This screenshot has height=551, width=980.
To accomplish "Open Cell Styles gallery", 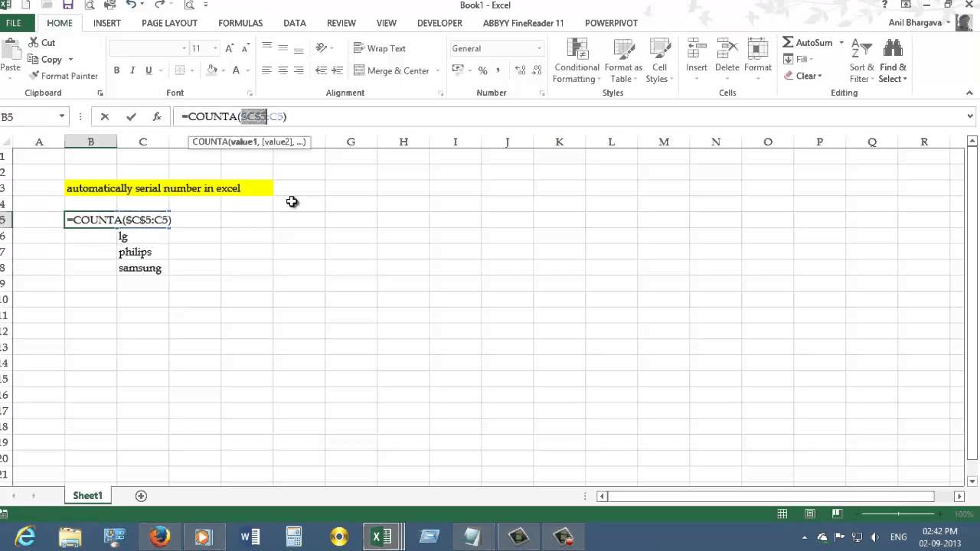I will (x=659, y=60).
